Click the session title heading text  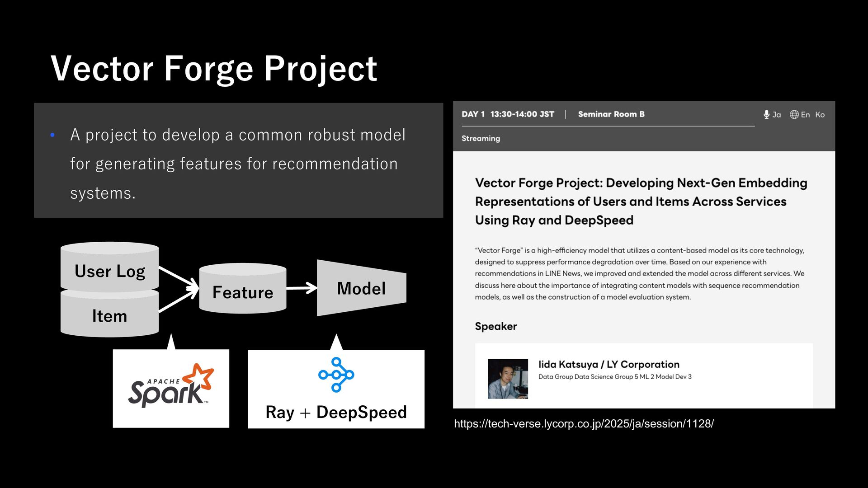pyautogui.click(x=641, y=202)
